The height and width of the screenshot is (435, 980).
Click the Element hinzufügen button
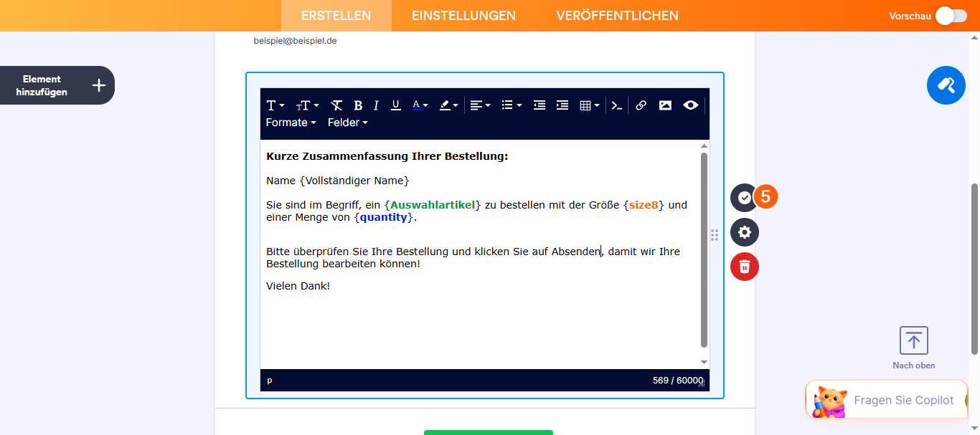pyautogui.click(x=57, y=85)
